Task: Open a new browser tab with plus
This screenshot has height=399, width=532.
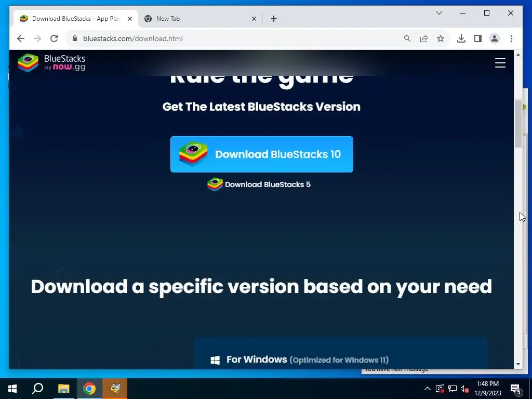Action: click(x=274, y=19)
